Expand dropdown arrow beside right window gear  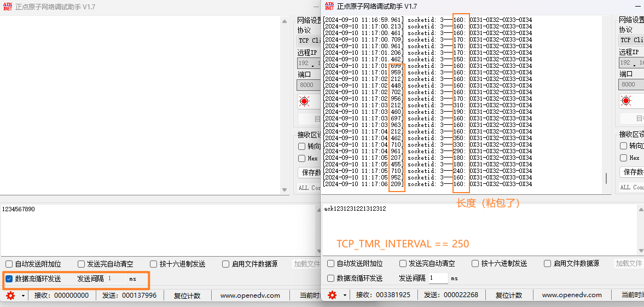(x=345, y=295)
